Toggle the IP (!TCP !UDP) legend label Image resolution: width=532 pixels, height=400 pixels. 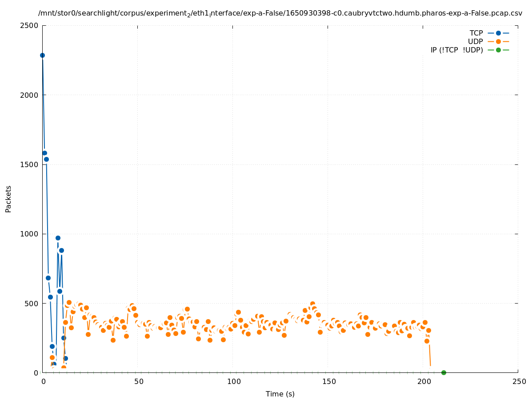coord(456,50)
